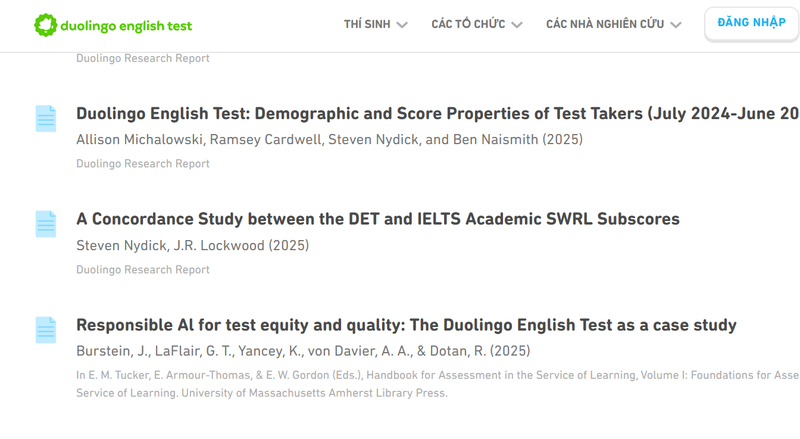The height and width of the screenshot is (439, 800).
Task: Expand the CÁC TỔ CHỨC chevron arrow
Action: coord(517,25)
